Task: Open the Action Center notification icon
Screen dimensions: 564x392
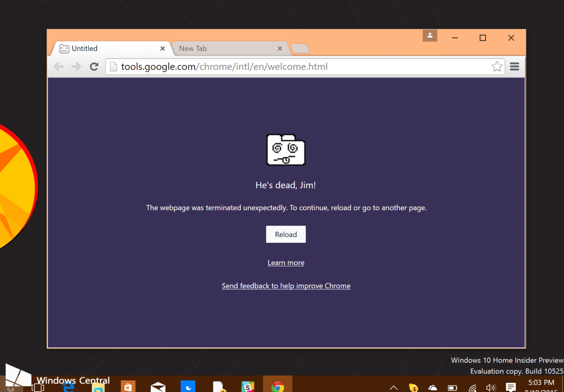Action: [x=511, y=388]
